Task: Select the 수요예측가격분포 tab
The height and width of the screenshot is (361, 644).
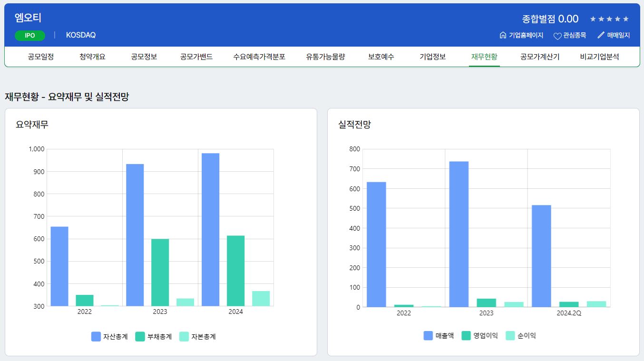Action: click(259, 57)
